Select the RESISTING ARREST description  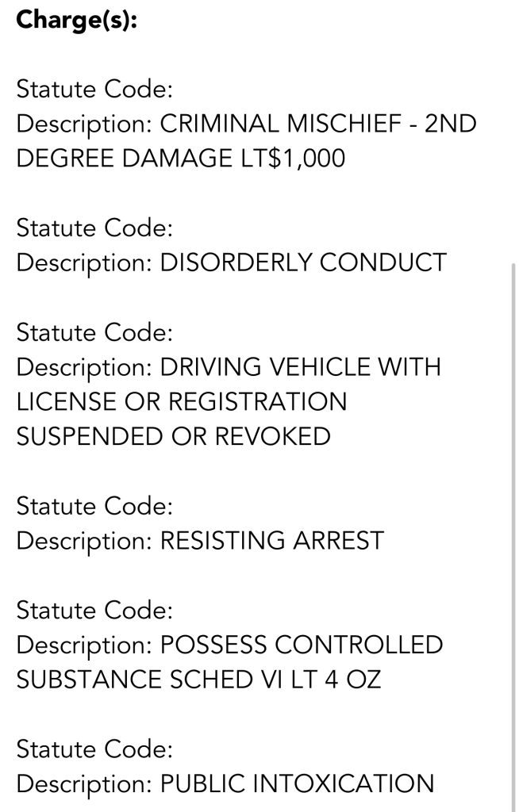(200, 541)
